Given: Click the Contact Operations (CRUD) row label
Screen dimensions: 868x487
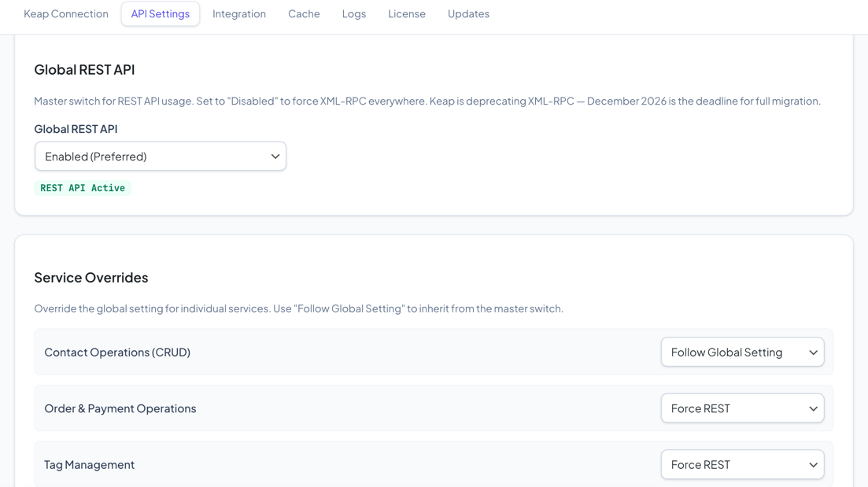Looking at the screenshot, I should 116,352.
